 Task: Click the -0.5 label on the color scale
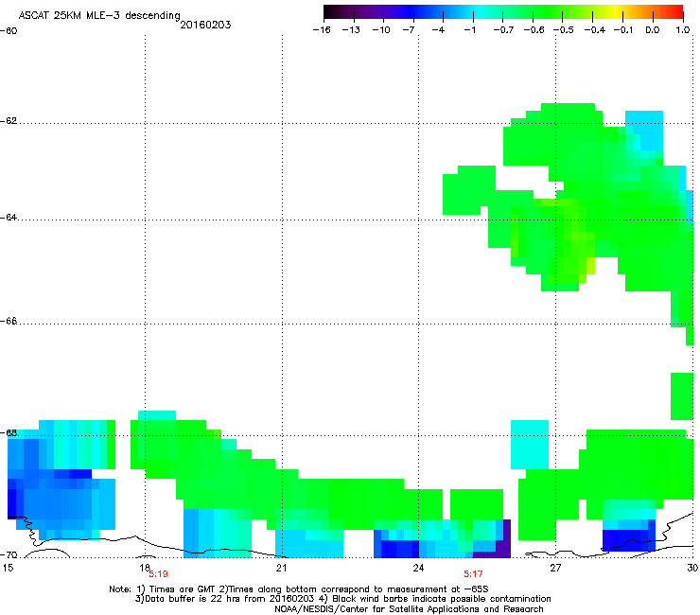(564, 30)
